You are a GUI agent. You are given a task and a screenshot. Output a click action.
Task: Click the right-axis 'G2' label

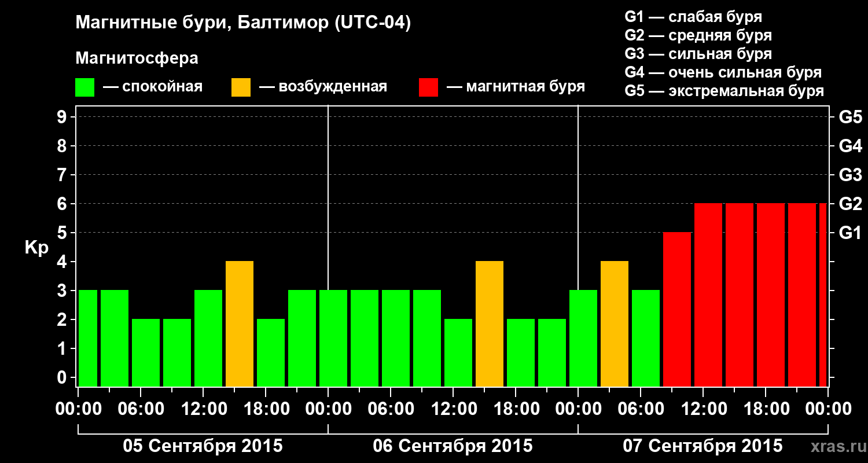850,204
